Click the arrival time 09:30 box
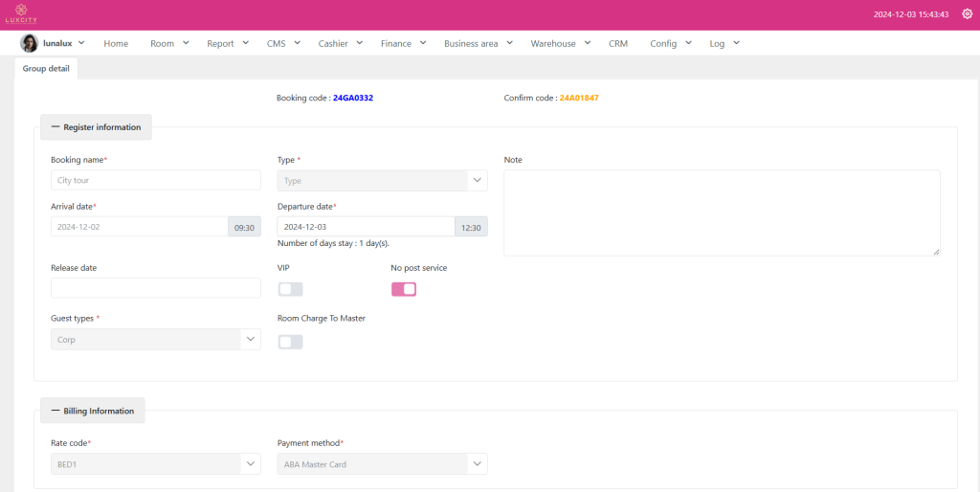Screen dimensions: 980x492 pyautogui.click(x=244, y=227)
